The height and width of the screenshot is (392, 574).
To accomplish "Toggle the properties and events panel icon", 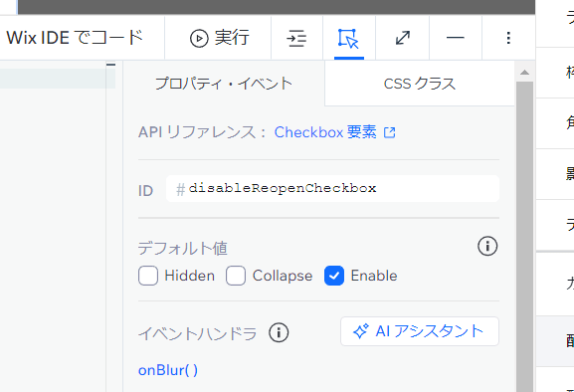I will [x=348, y=38].
